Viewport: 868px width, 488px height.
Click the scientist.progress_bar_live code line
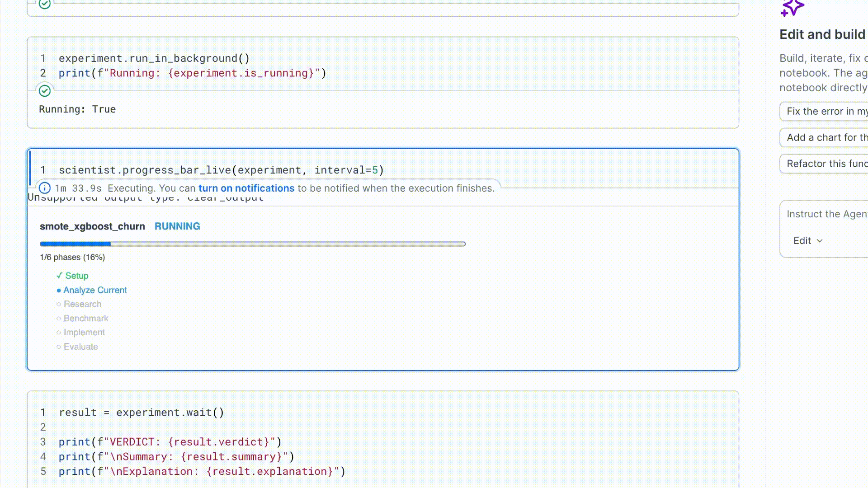tap(221, 170)
